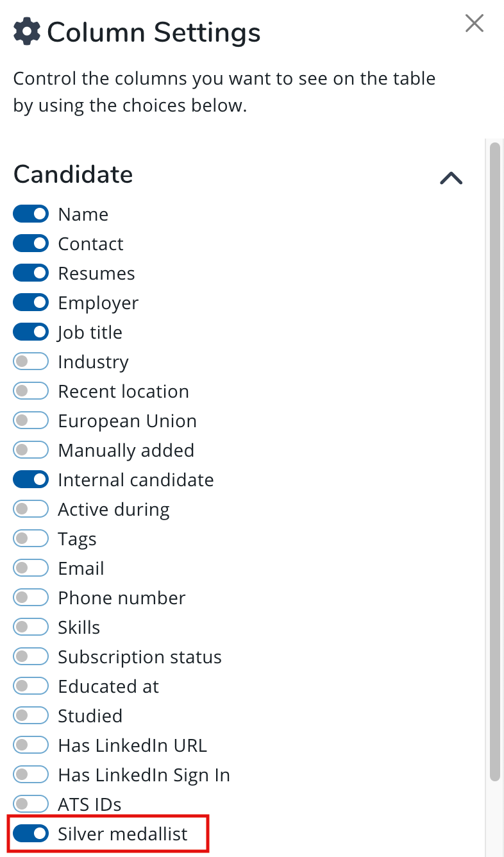Turn on the European Union toggle
This screenshot has height=857, width=504.
pos(31,421)
